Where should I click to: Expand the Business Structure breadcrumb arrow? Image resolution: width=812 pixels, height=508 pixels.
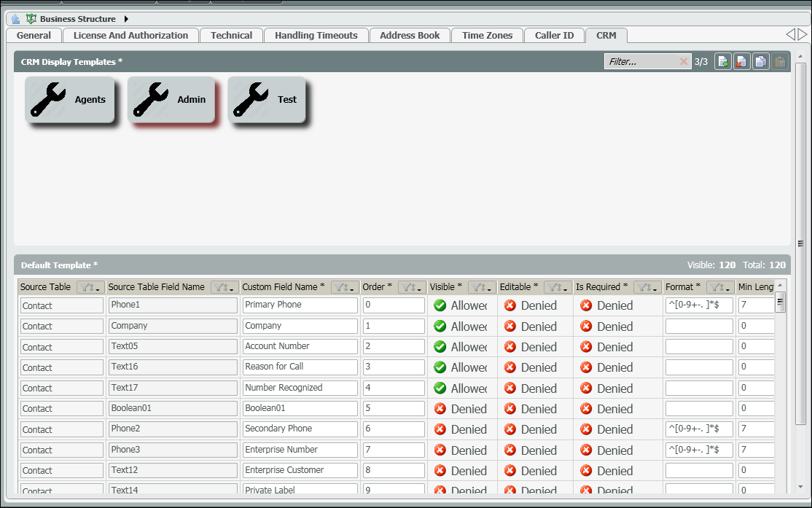point(126,19)
